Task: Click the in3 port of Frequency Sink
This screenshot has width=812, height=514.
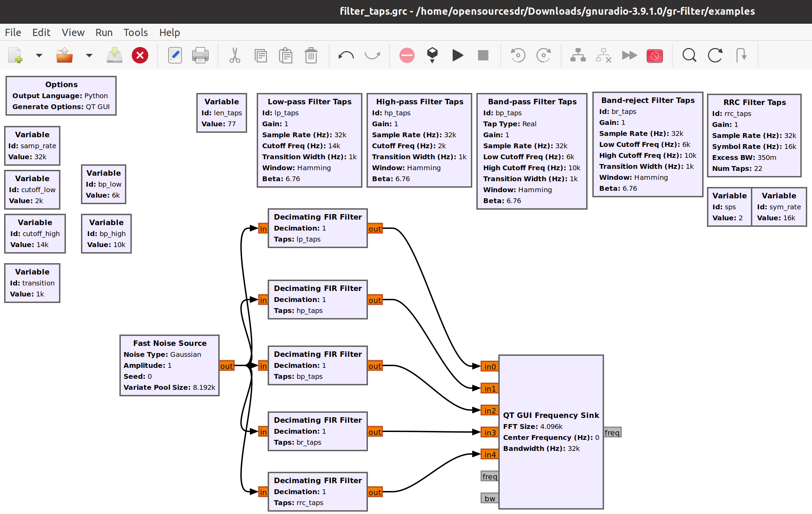Action: (x=490, y=433)
